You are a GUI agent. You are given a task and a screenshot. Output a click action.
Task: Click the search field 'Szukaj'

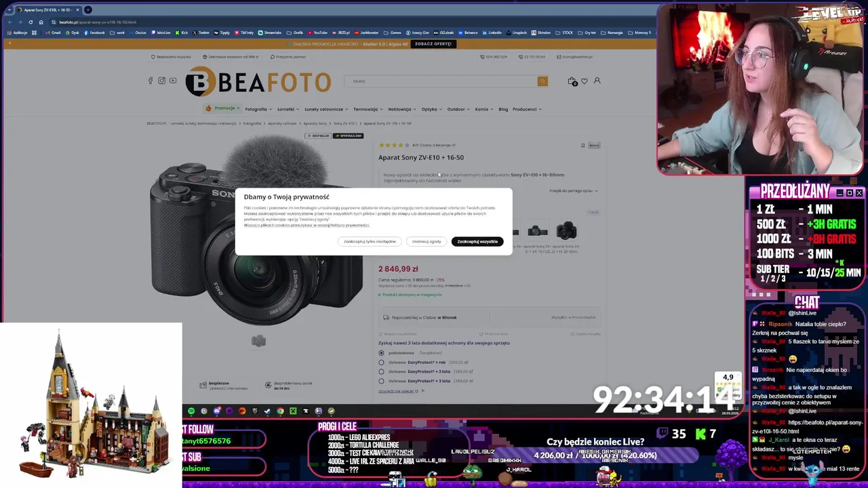(441, 81)
